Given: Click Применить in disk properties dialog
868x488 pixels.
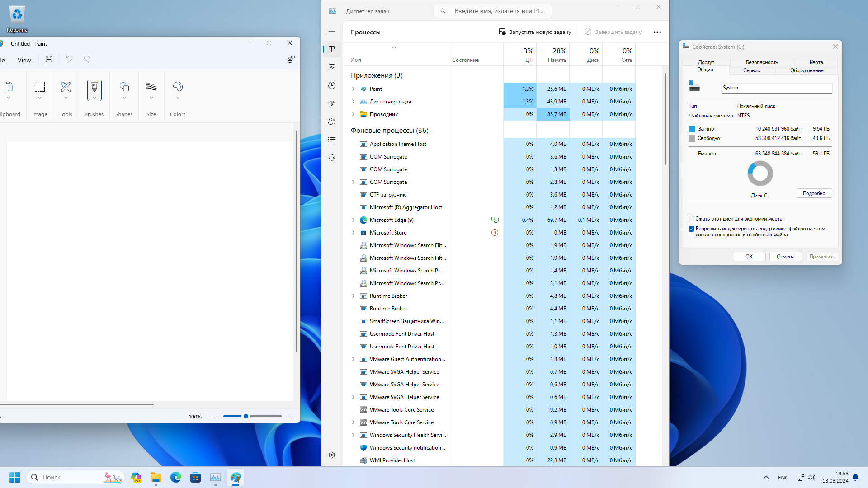Looking at the screenshot, I should tap(822, 257).
